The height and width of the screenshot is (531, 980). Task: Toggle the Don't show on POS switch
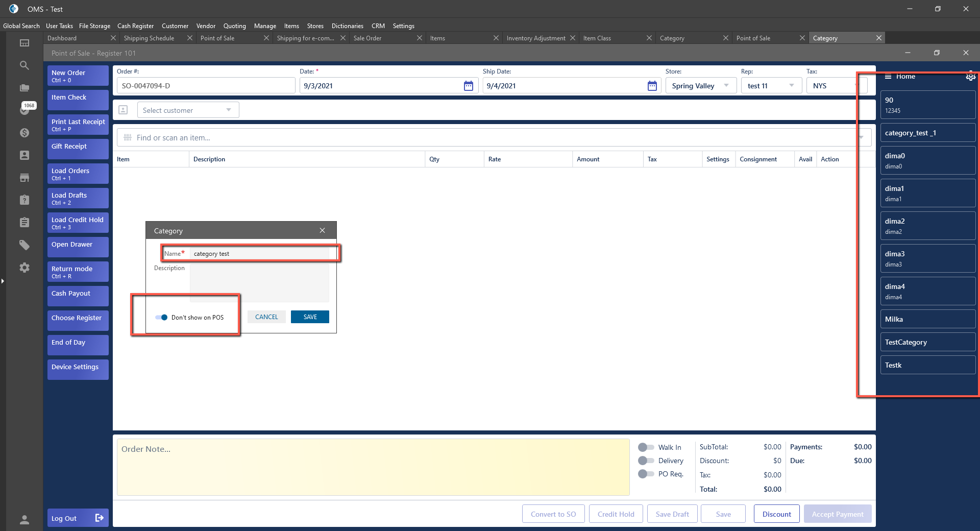point(161,318)
